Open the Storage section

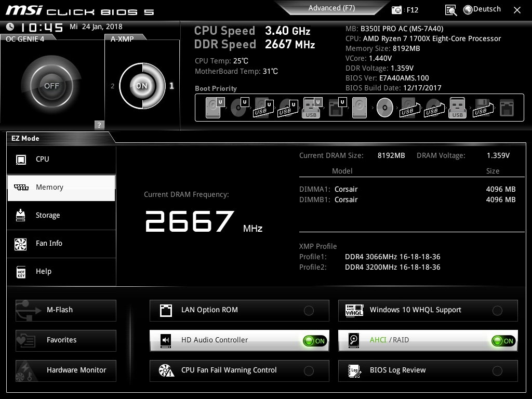click(x=61, y=216)
